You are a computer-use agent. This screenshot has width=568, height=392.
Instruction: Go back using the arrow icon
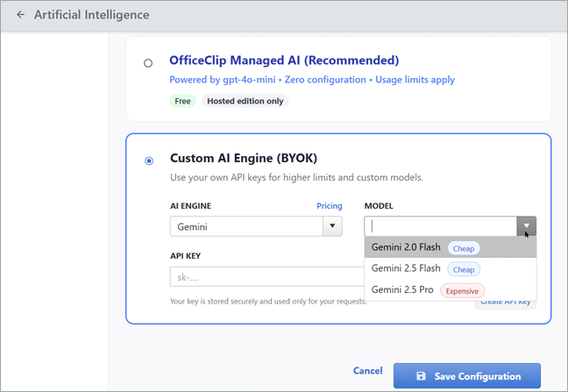(x=21, y=15)
